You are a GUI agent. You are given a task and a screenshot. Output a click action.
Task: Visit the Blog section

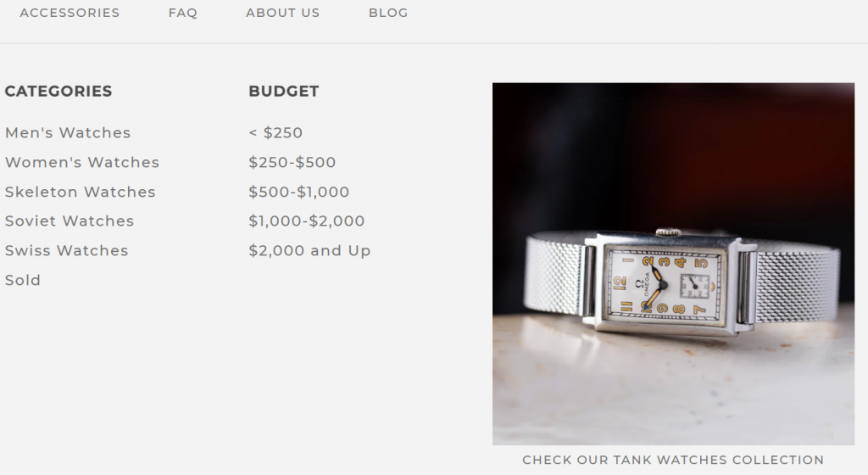tap(388, 13)
